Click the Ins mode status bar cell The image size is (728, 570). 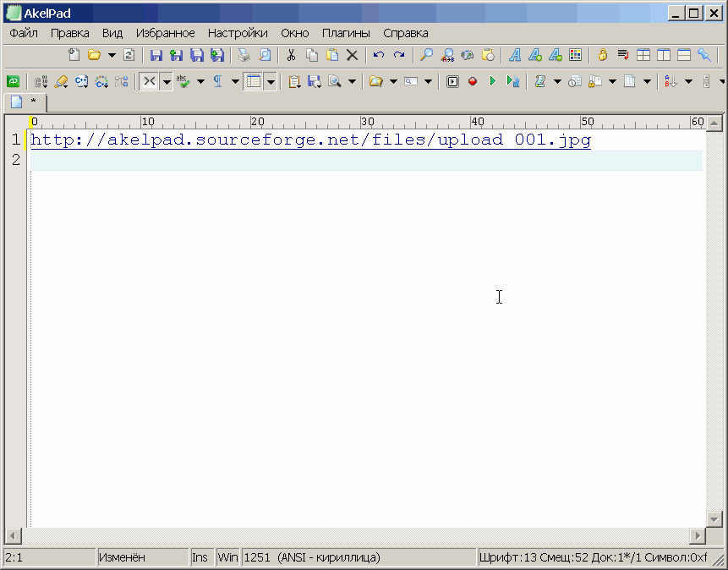point(200,557)
